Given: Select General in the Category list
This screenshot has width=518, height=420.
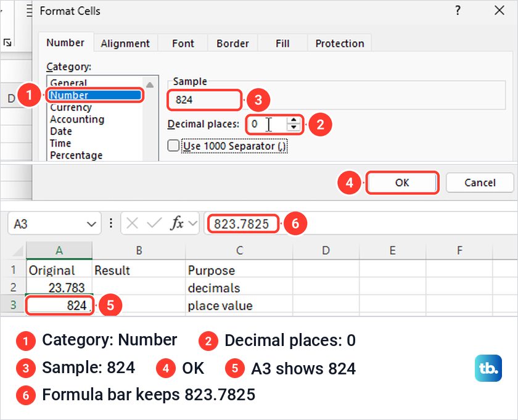Looking at the screenshot, I should (68, 83).
